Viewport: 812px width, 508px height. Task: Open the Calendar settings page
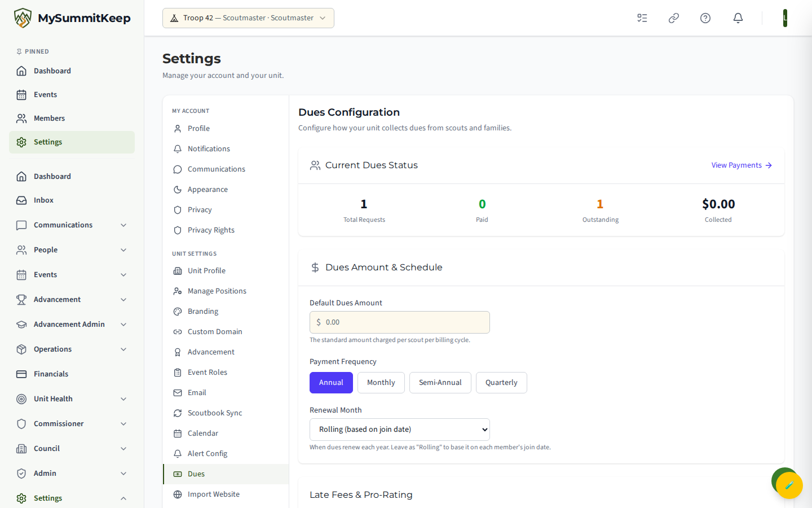click(226, 433)
